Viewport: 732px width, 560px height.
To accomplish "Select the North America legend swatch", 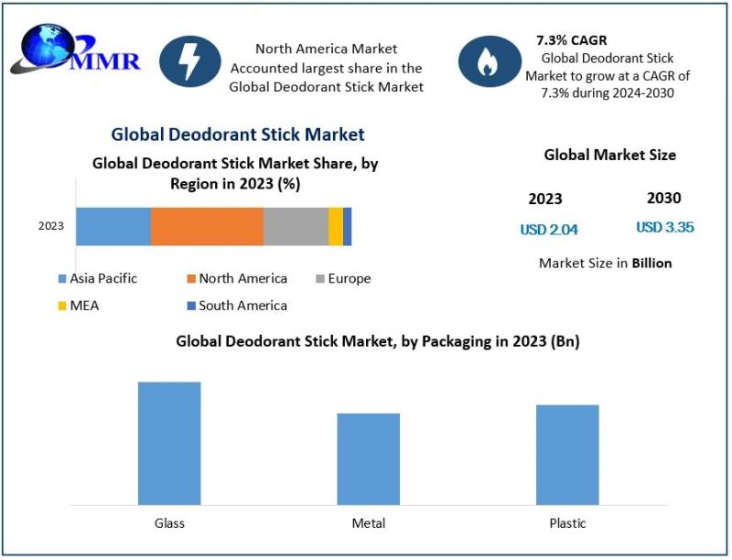I will [x=191, y=278].
